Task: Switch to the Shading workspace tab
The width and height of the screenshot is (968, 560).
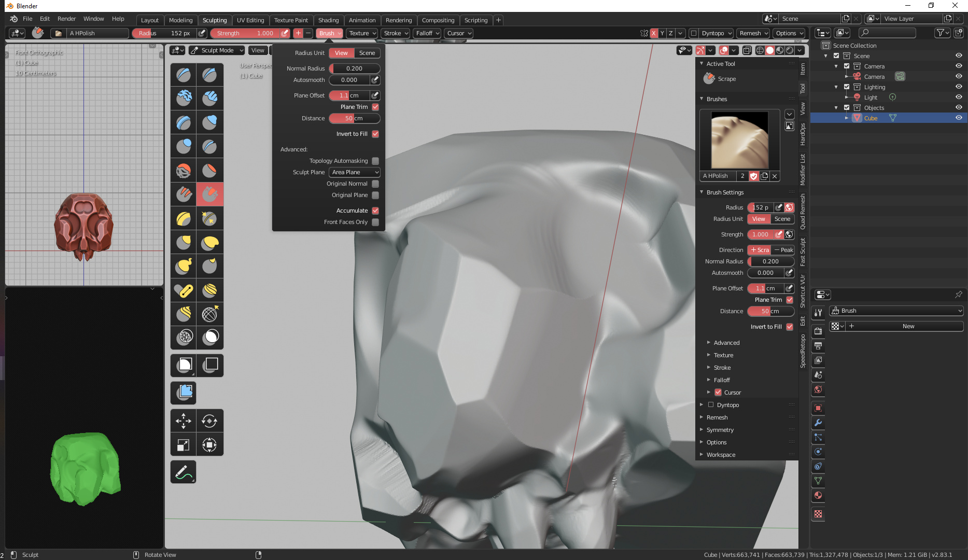Action: coord(328,20)
